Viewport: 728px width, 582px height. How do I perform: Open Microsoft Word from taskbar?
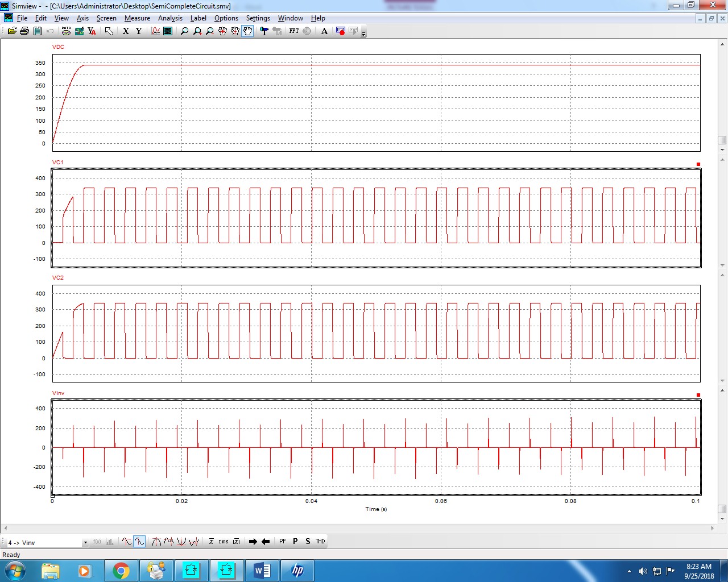[262, 571]
